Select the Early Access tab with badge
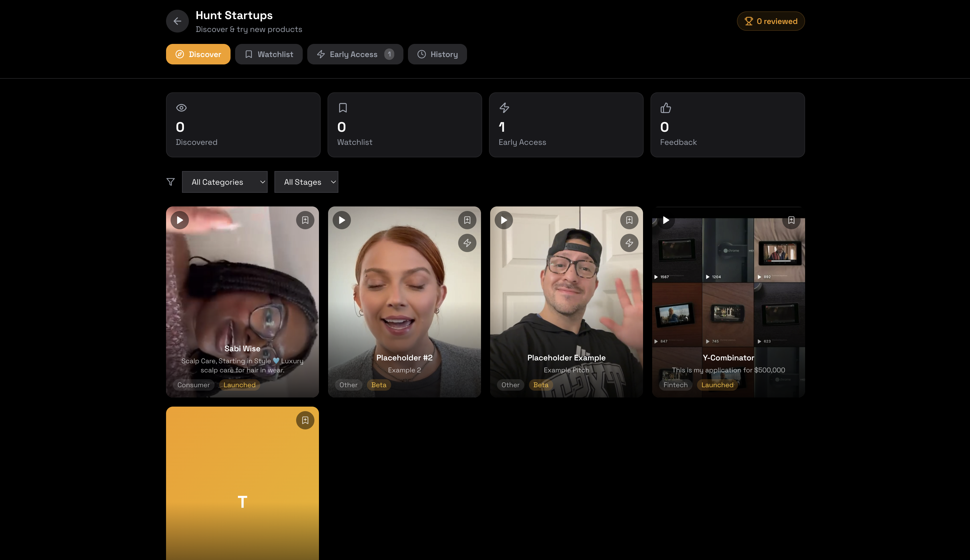 pos(355,54)
